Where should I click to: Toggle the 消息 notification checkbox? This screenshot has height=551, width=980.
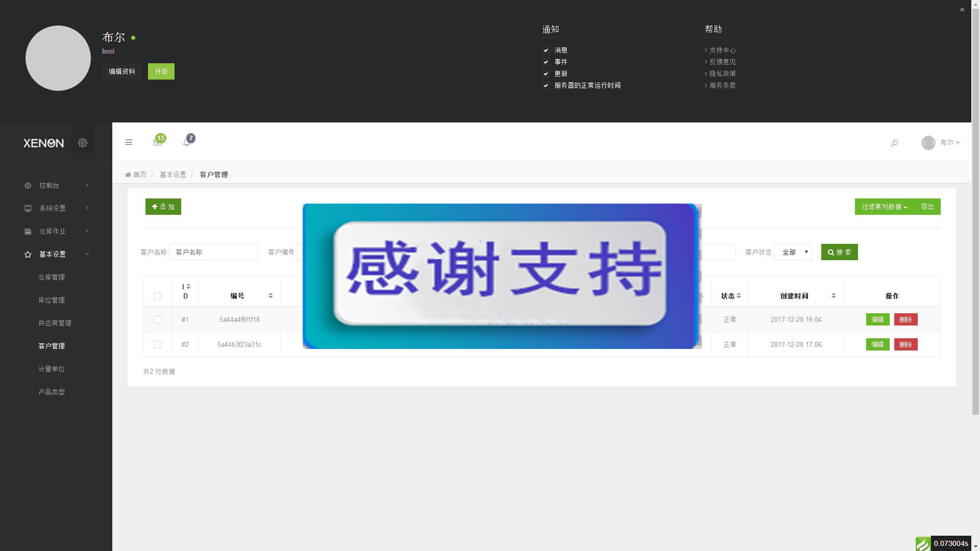(546, 50)
